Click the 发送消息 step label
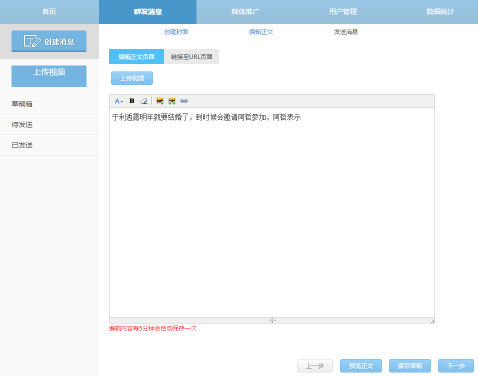Screen dimensions: 478x376 pos(346,32)
